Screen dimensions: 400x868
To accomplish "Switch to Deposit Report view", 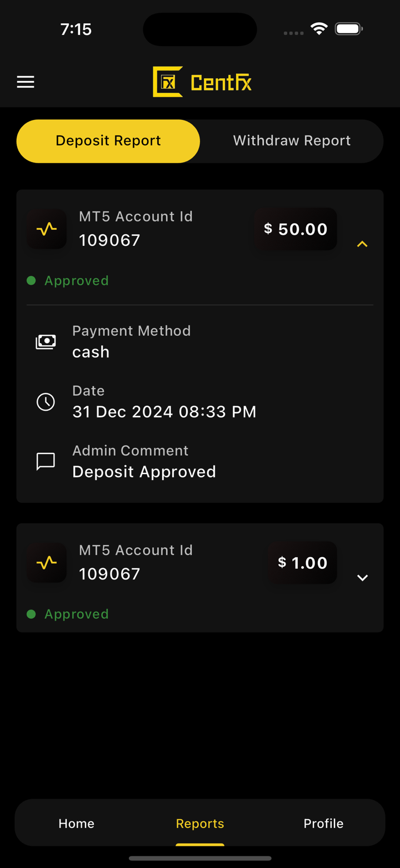I will [x=108, y=141].
